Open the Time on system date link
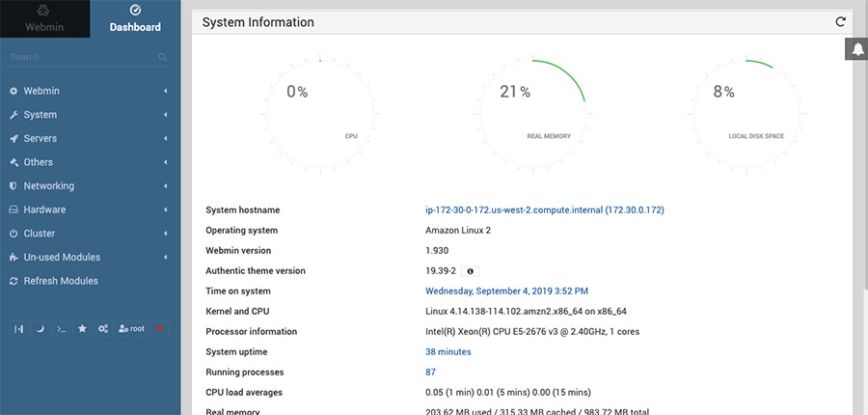 click(x=506, y=290)
